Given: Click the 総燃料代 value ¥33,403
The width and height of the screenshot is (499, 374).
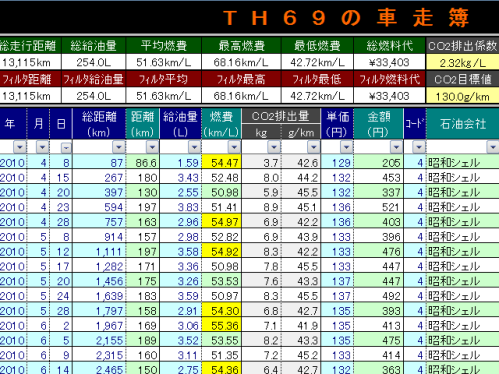Looking at the screenshot, I should (x=389, y=62).
